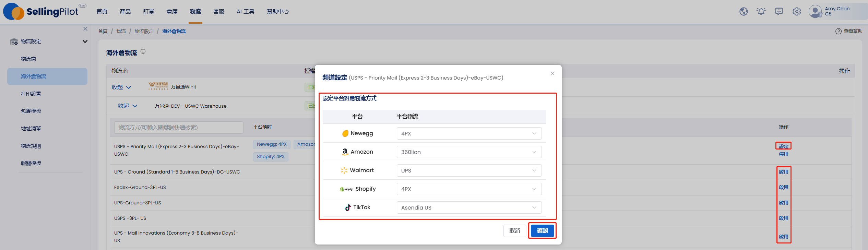Click the 物流 breadcrumb link

pos(121,31)
